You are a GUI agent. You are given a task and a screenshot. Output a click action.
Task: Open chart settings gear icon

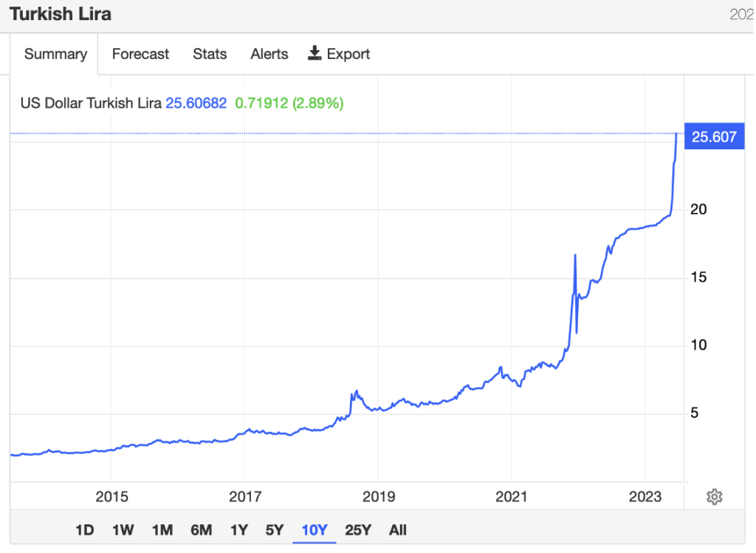(x=713, y=497)
